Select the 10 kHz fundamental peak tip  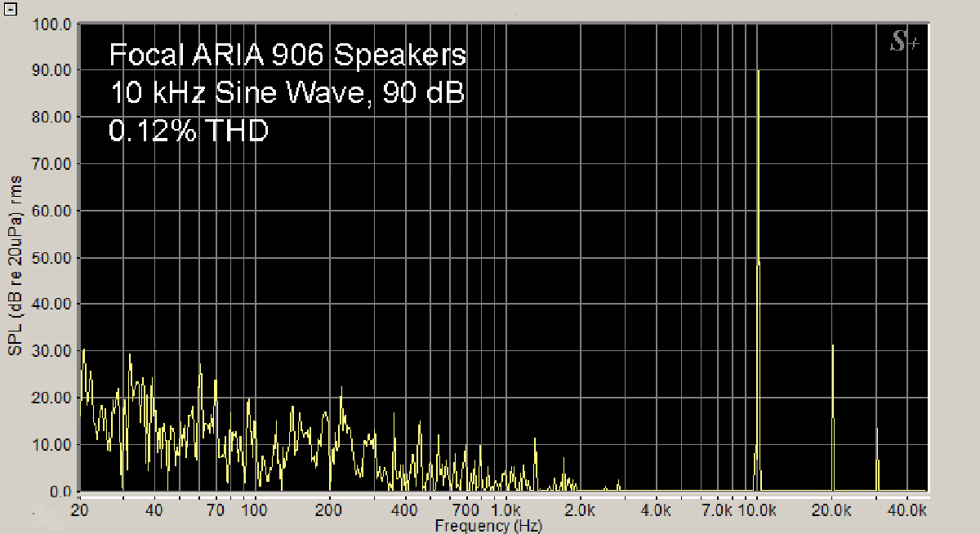pos(759,73)
